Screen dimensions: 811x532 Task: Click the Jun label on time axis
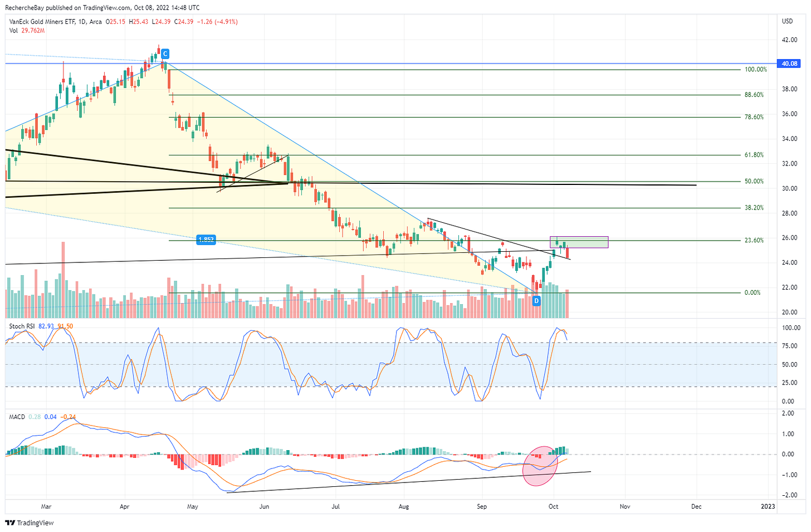264,506
